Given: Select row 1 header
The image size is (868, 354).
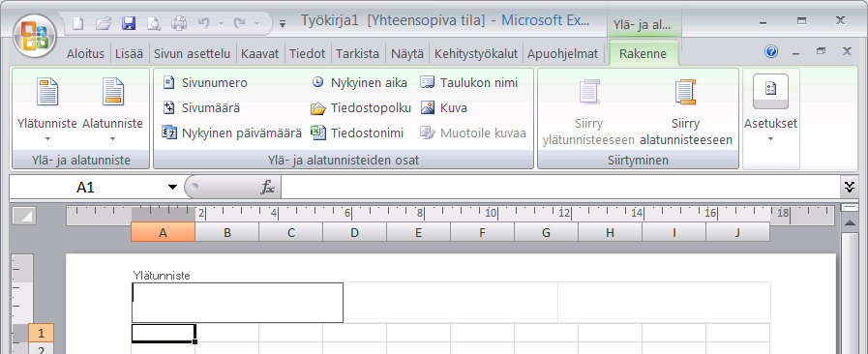Looking at the screenshot, I should tap(41, 333).
